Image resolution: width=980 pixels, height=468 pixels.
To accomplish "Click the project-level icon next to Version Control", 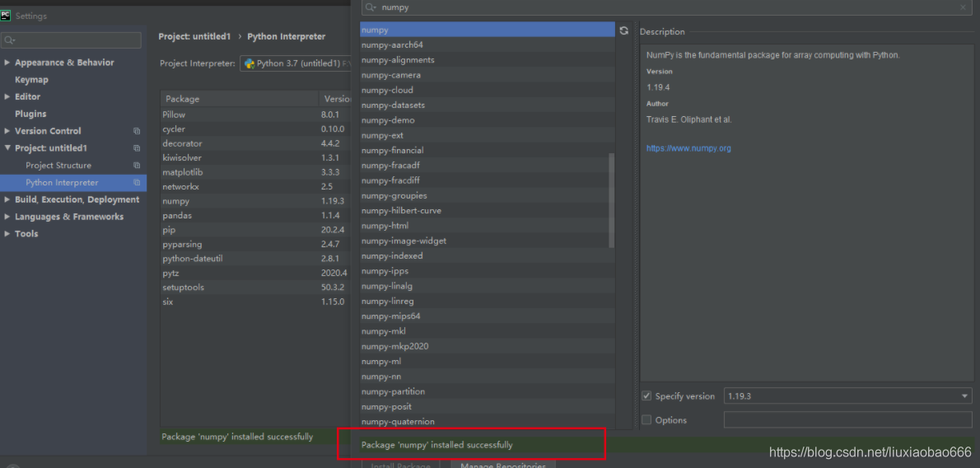I will (x=136, y=131).
